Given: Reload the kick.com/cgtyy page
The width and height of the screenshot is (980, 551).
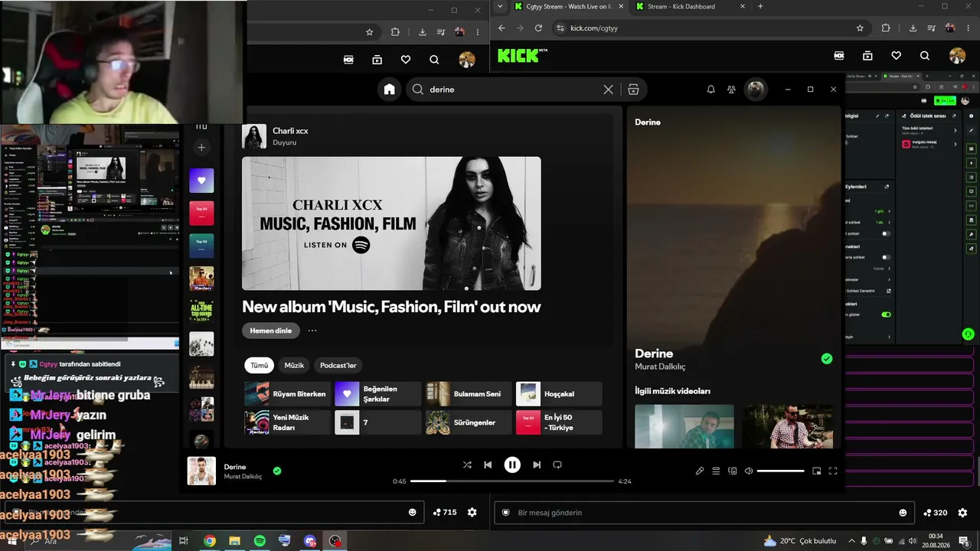Looking at the screenshot, I should click(538, 28).
